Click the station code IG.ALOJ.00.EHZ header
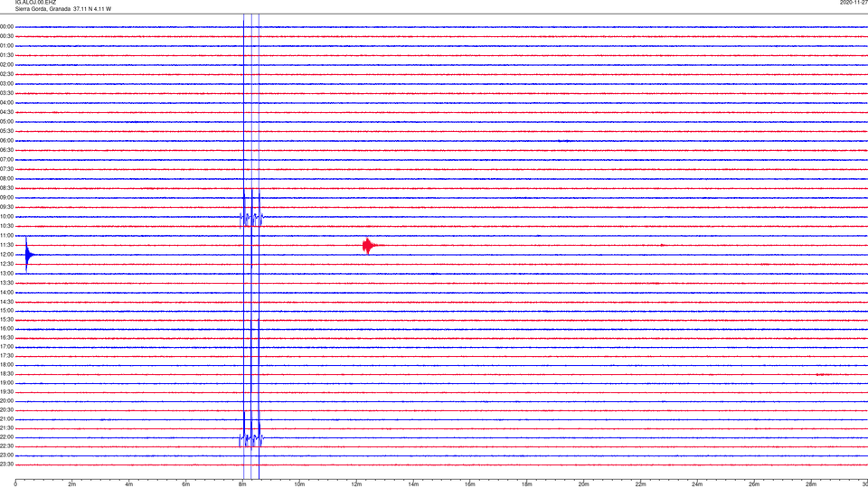The height and width of the screenshot is (488, 868). point(35,2)
